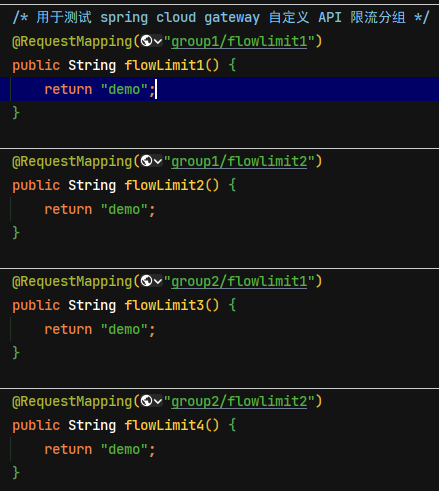Click globe icon beside group1/flowlimit2 mapping
This screenshot has height=491, width=439.
(x=146, y=161)
